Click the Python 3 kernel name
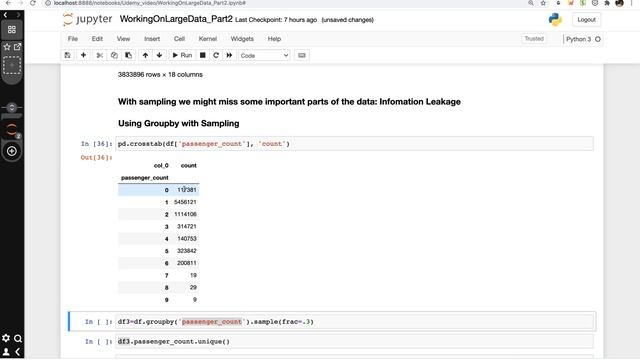Image resolution: width=640 pixels, height=360 pixels. 578,39
